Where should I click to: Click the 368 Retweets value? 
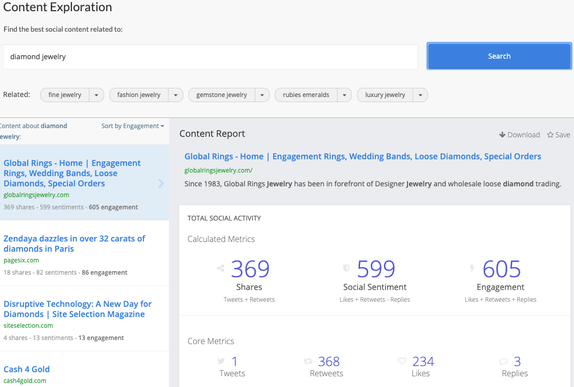329,362
